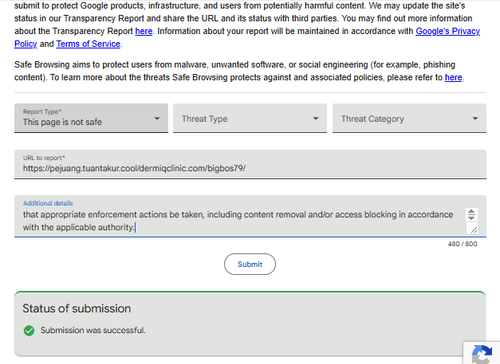Click the reCAPTCHA badge icon
Image resolution: width=500 pixels, height=364 pixels.
[x=482, y=354]
